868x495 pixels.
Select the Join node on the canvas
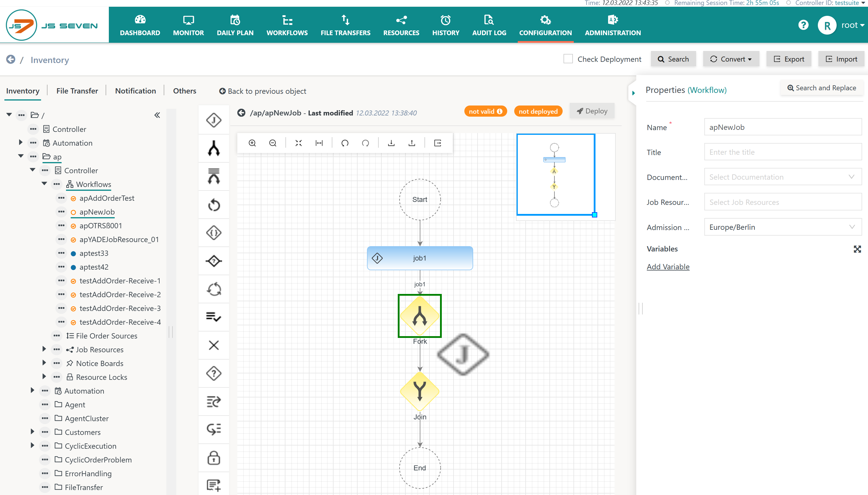[x=419, y=391]
